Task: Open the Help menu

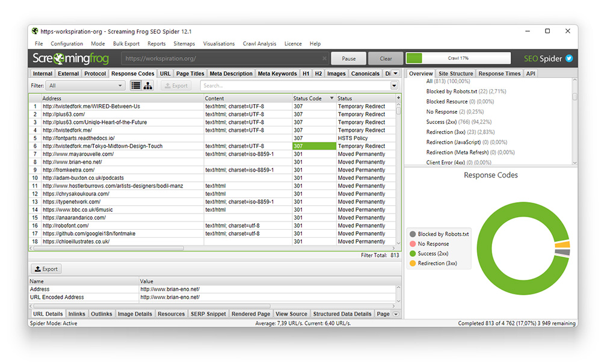Action: pyautogui.click(x=315, y=44)
